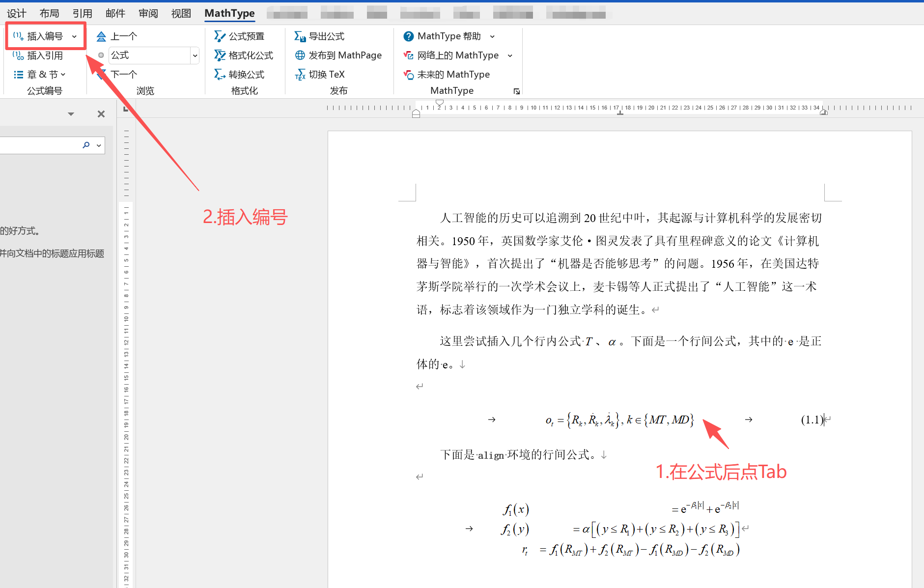
Task: Click the 导出公式 label
Action: point(326,36)
